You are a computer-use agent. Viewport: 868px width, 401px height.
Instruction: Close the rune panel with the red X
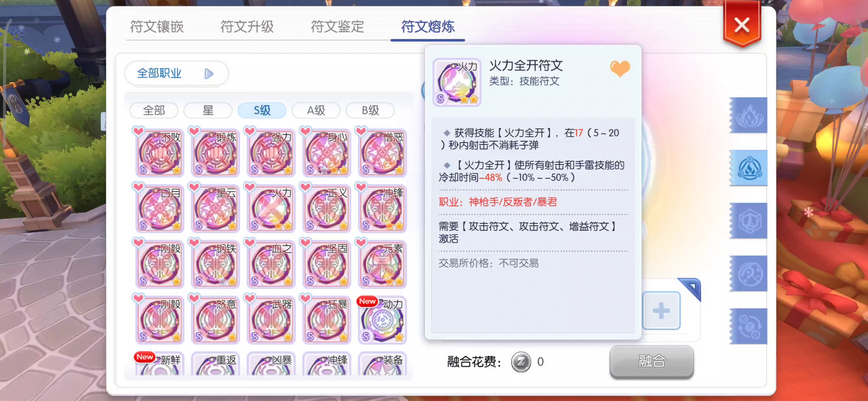point(742,25)
